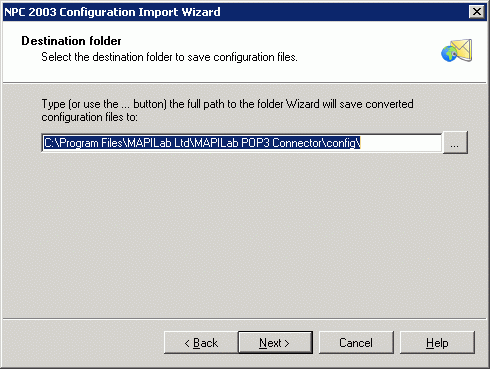Click the 'Select the destination folder' subtitle text
Screen dimensions: 490x369
click(169, 57)
